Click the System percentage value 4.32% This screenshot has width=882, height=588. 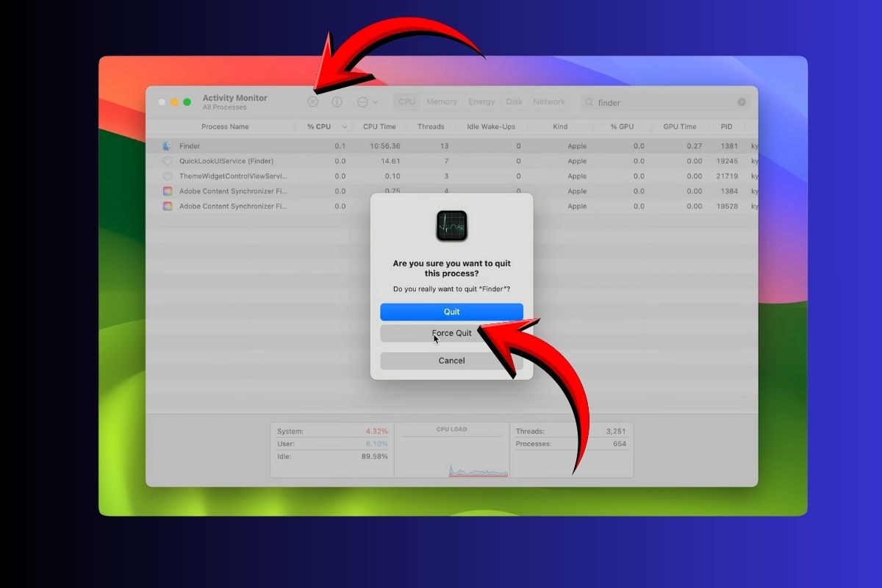point(376,431)
